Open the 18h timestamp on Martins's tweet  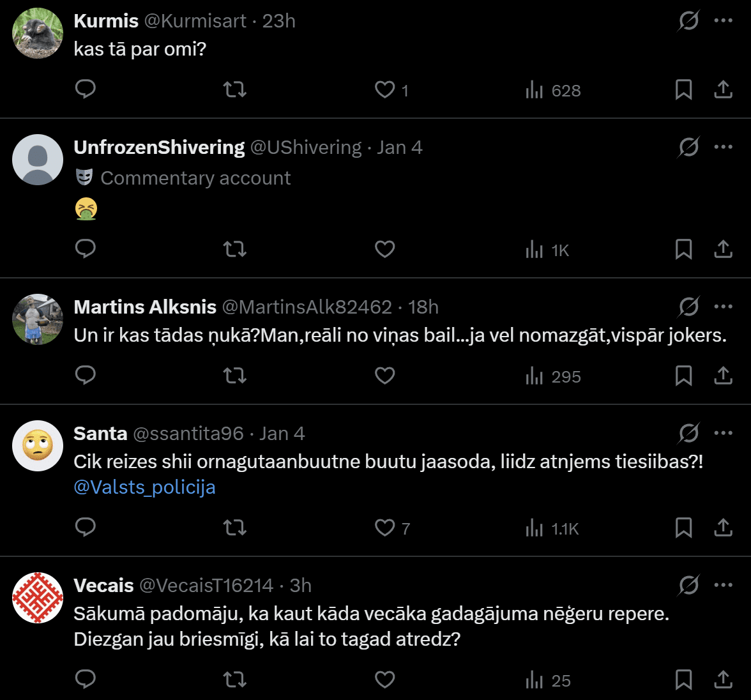423,307
